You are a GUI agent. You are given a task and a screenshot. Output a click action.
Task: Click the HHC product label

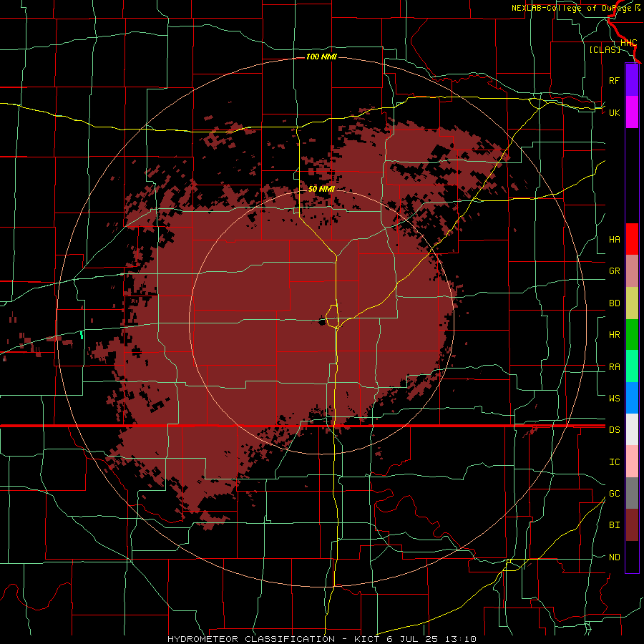pos(628,43)
